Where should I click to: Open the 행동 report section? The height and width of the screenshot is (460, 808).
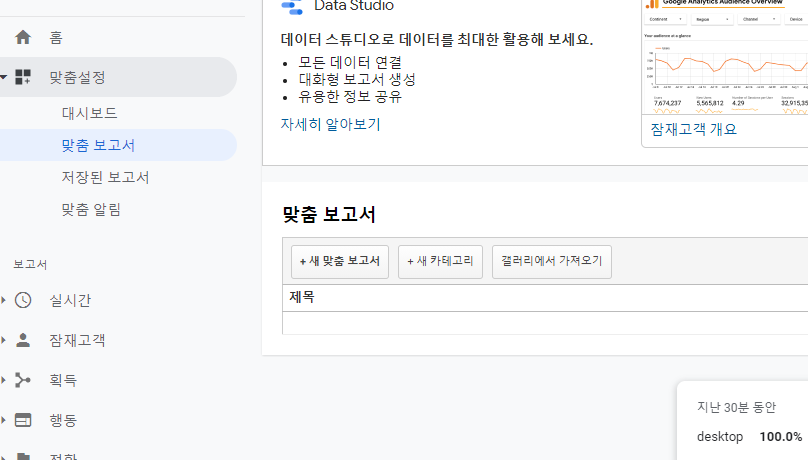tap(63, 420)
